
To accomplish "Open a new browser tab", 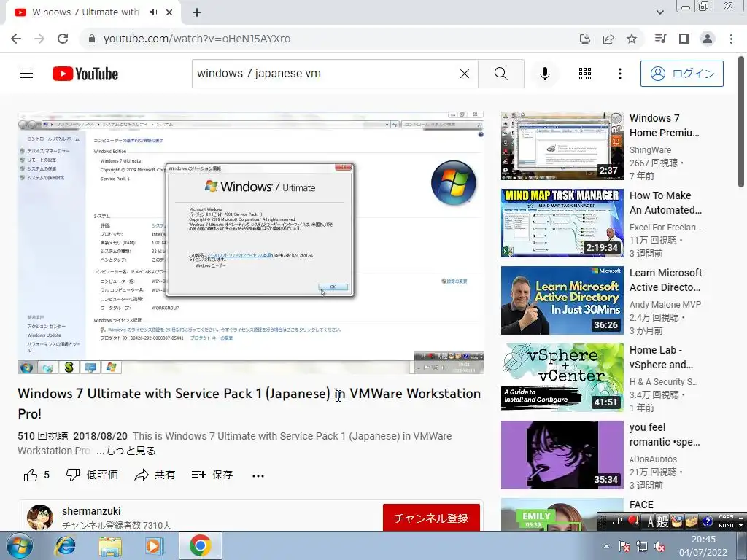I will click(x=197, y=12).
